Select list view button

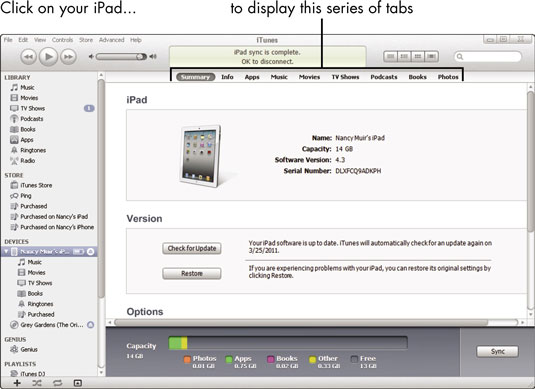pos(391,57)
